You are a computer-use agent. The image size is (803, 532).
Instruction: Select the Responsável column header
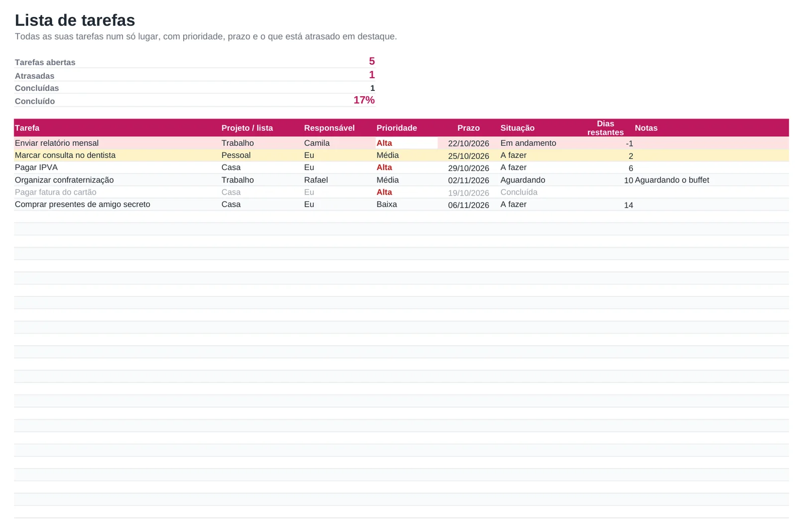[x=339, y=128]
